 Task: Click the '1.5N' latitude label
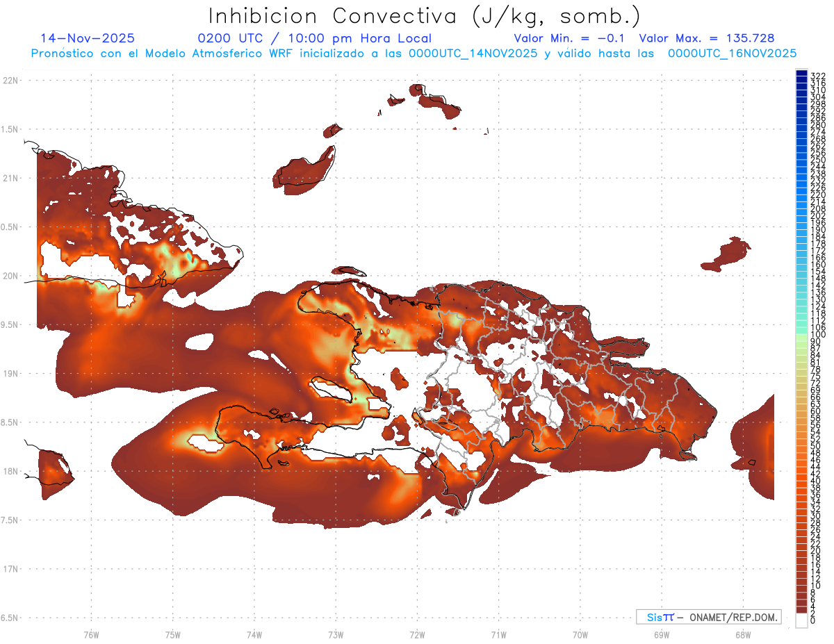coord(10,129)
